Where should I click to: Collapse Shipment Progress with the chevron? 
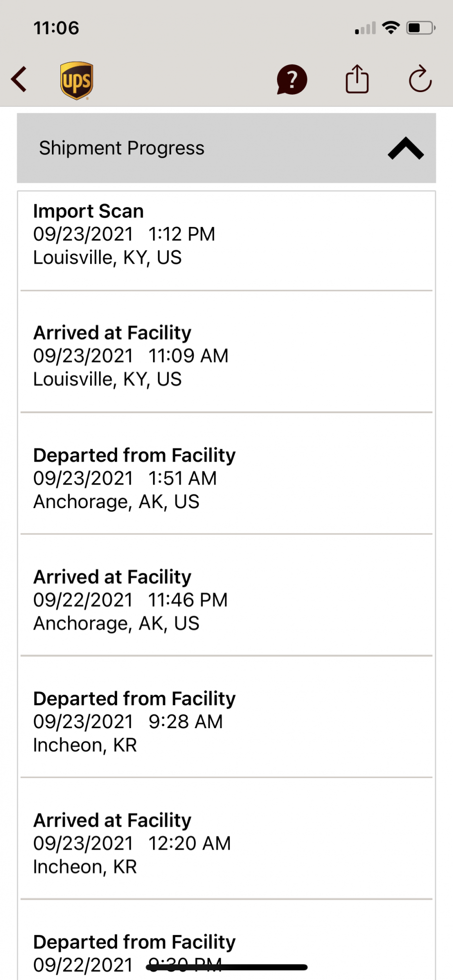coord(405,148)
